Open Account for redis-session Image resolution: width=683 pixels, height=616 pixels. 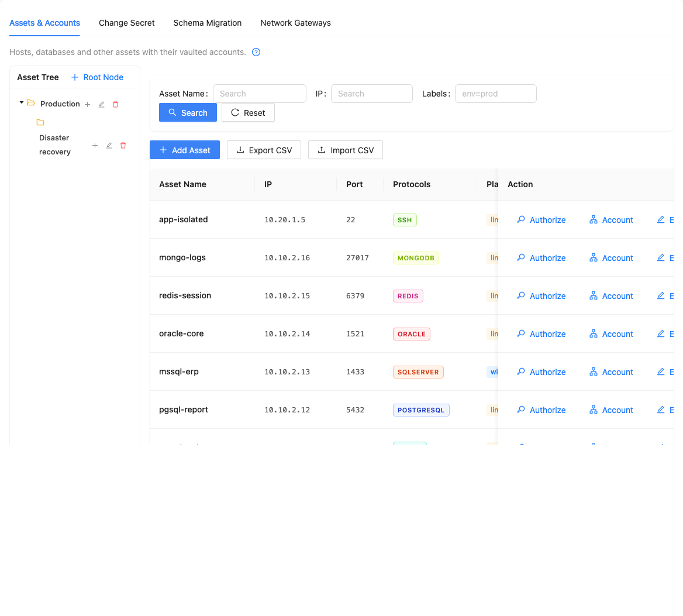(611, 296)
